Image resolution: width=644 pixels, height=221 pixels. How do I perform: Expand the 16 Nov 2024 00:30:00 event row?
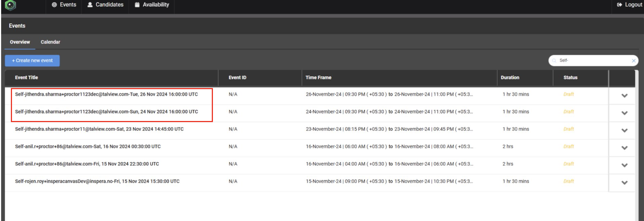[x=625, y=148]
